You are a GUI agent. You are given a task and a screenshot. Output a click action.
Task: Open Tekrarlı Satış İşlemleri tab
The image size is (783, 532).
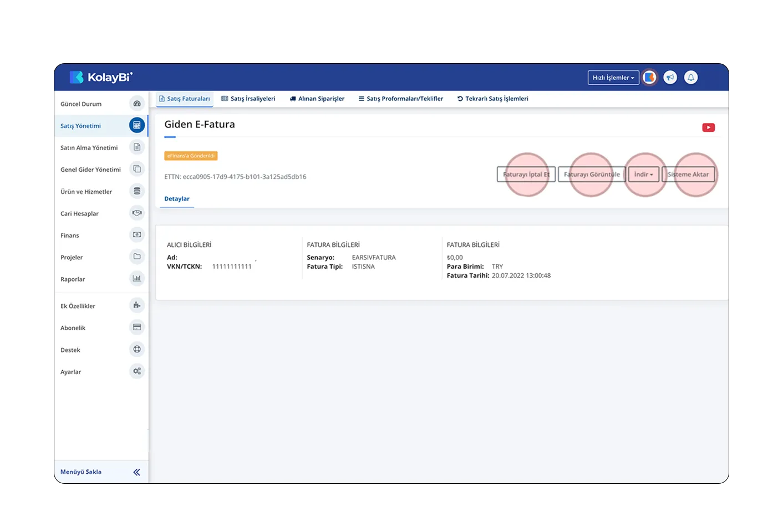click(x=493, y=99)
